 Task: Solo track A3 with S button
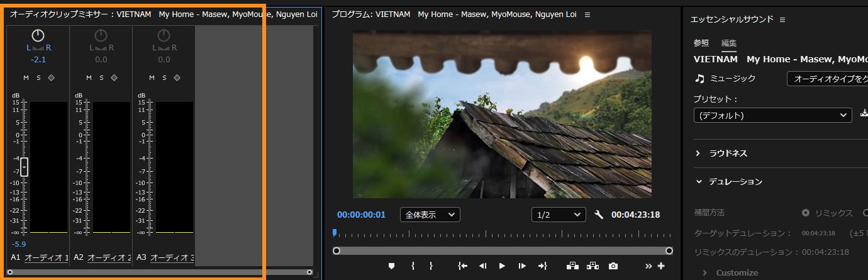(164, 78)
